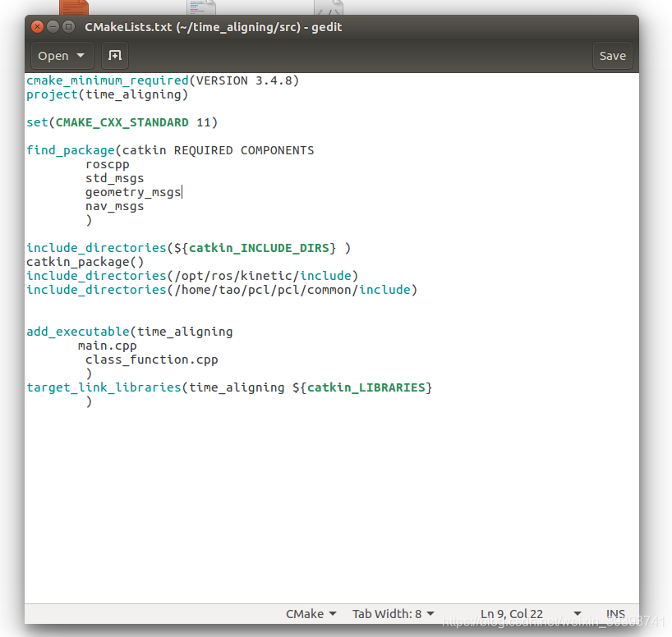Click on project(time_aligning) line

(107, 94)
